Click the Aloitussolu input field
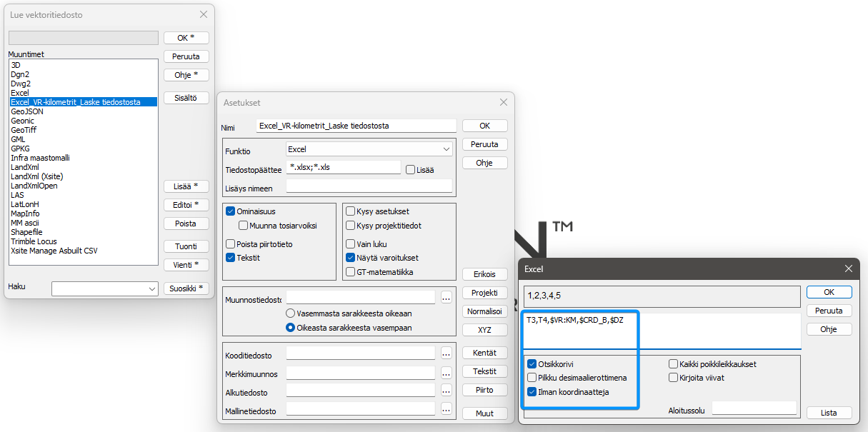 point(754,408)
